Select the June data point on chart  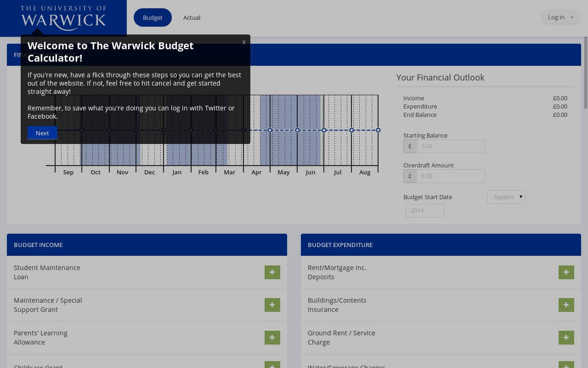click(x=324, y=130)
